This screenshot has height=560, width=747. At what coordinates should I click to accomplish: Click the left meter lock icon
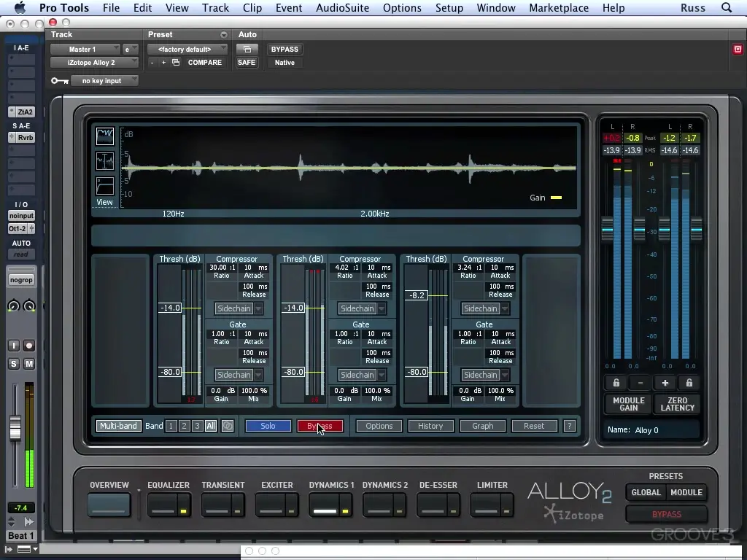pos(616,383)
